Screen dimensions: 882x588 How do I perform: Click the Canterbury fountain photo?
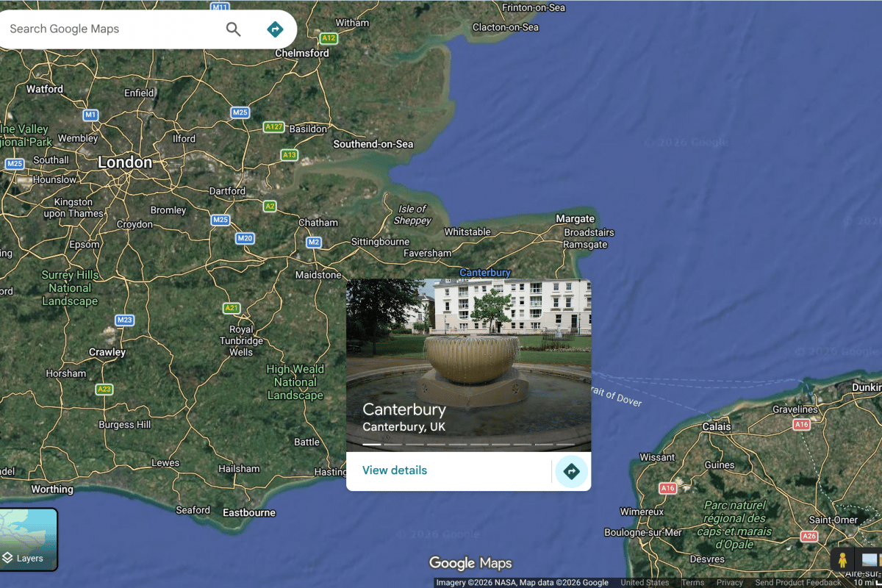pos(468,353)
